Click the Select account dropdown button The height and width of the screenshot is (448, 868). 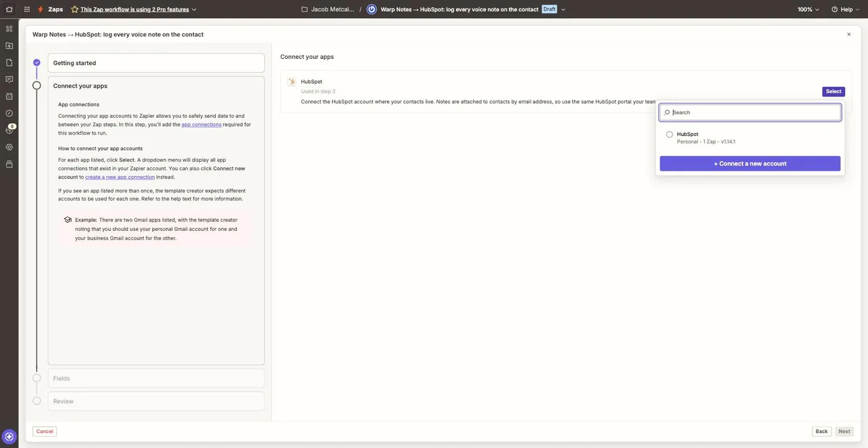(x=833, y=91)
